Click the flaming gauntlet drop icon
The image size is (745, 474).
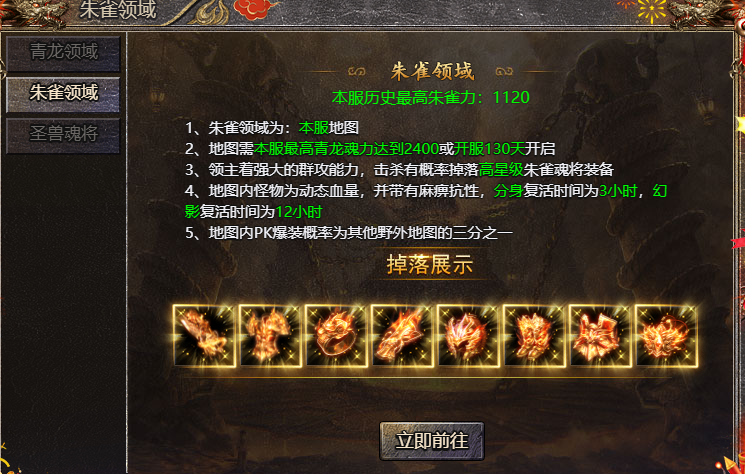402,336
